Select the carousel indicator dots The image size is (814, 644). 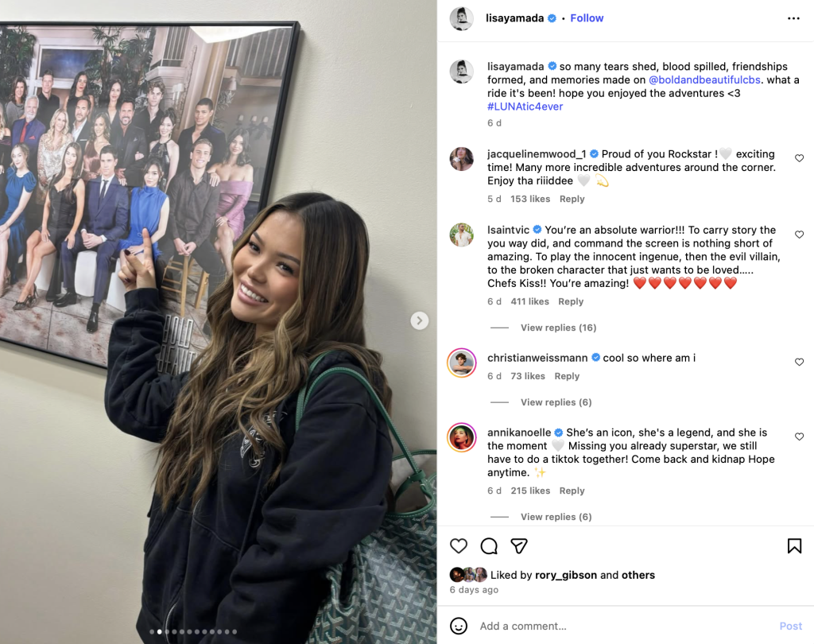coord(193,631)
